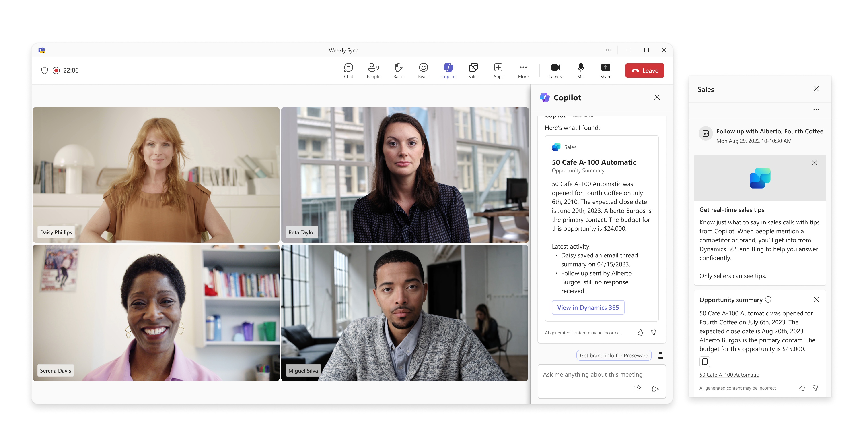Select Miguel Silva video tile

point(404,313)
